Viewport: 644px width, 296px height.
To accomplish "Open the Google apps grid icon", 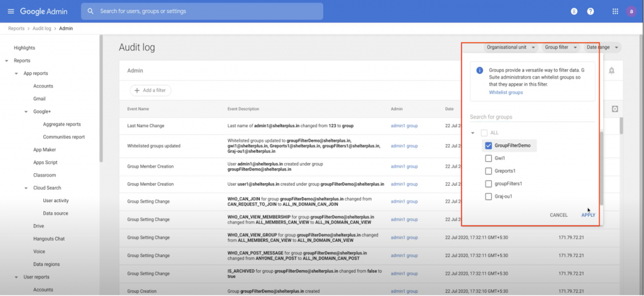I will click(612, 11).
